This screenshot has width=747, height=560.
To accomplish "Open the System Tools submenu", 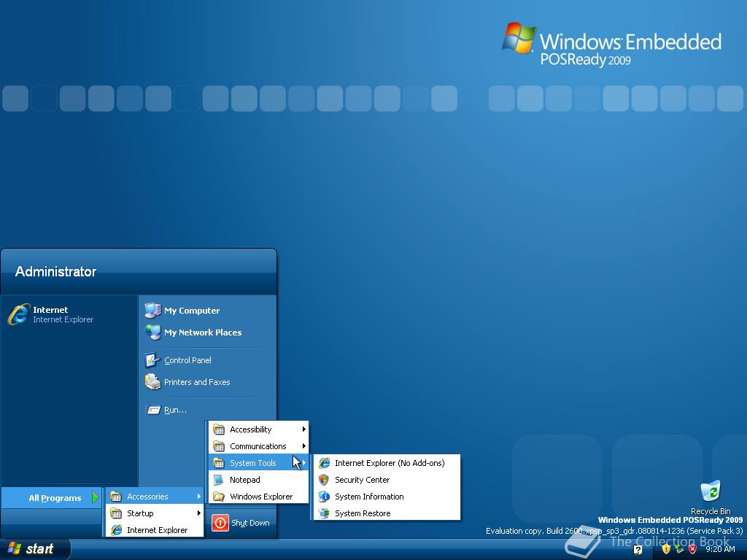I will click(259, 463).
